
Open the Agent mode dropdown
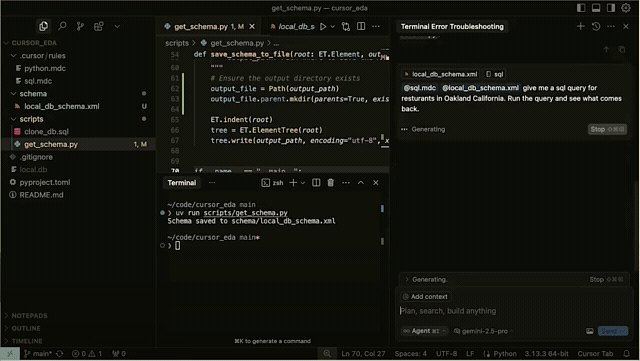click(424, 331)
